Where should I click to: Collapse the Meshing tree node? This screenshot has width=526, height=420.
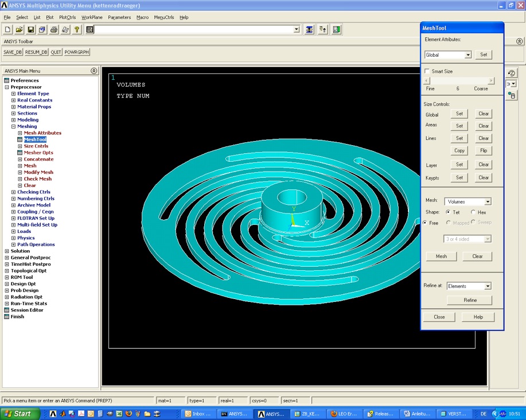click(13, 126)
